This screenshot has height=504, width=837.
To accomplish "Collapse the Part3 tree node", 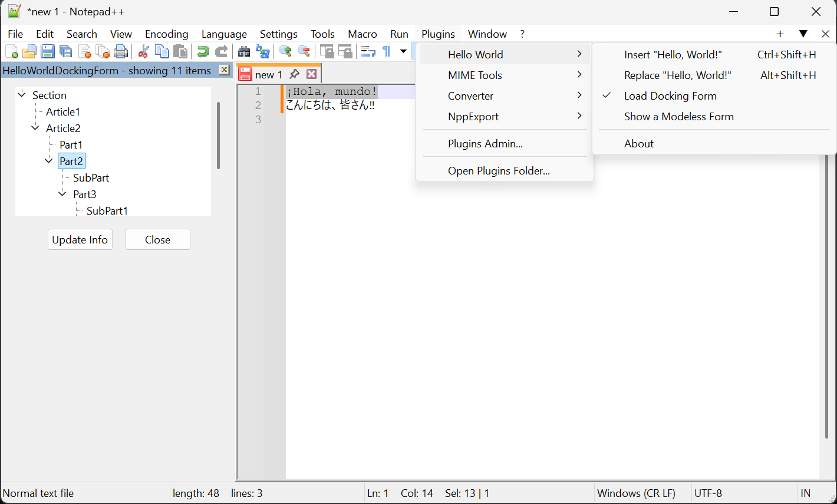I will pyautogui.click(x=62, y=193).
